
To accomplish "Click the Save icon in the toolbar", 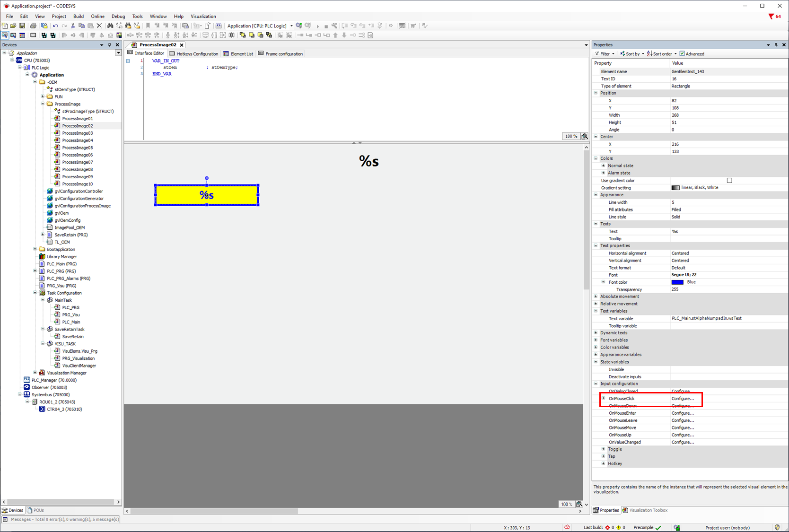I will tap(22, 26).
